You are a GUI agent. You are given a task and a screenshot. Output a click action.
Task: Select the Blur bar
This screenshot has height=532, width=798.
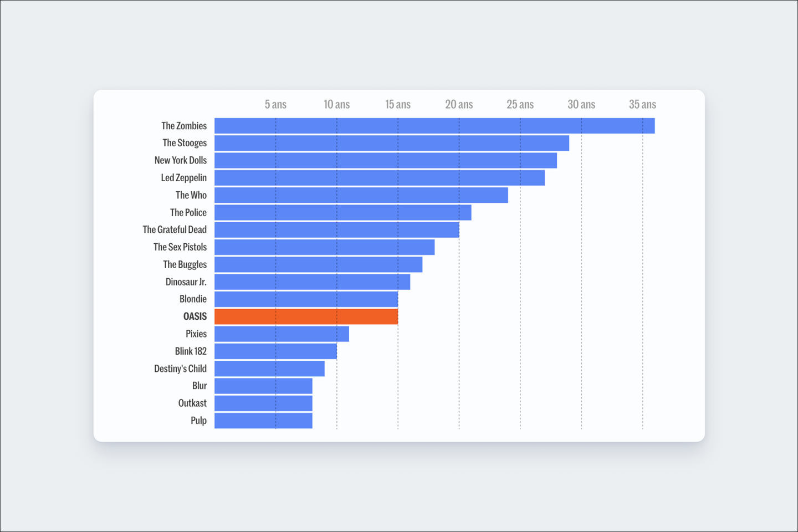pyautogui.click(x=263, y=386)
